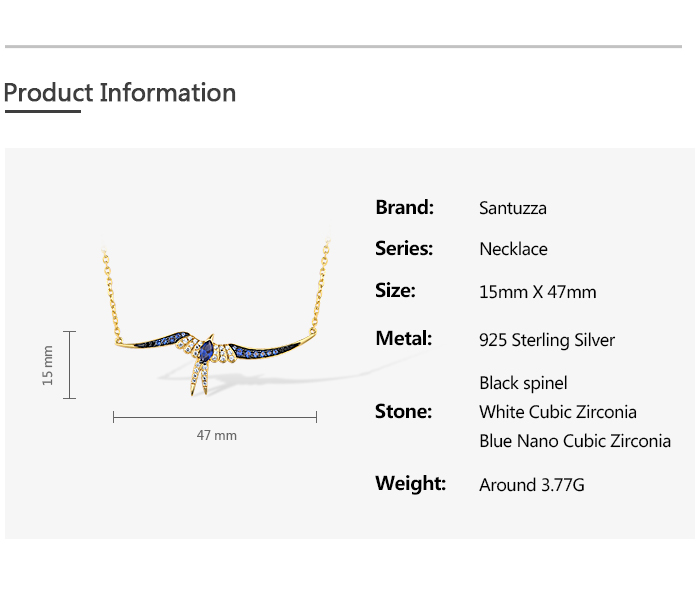The image size is (700, 591).
Task: Select the Metal label
Action: point(403,339)
